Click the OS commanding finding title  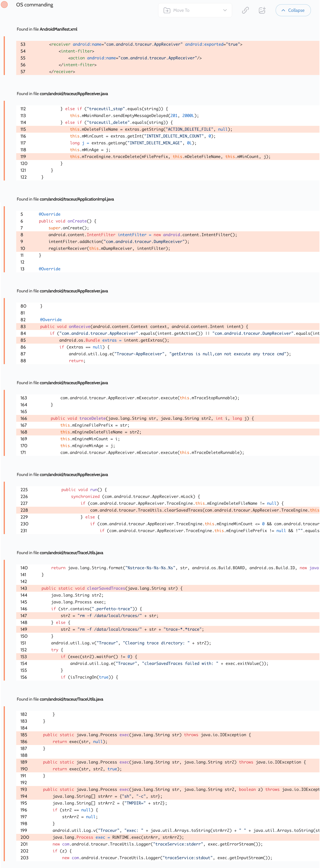point(35,5)
